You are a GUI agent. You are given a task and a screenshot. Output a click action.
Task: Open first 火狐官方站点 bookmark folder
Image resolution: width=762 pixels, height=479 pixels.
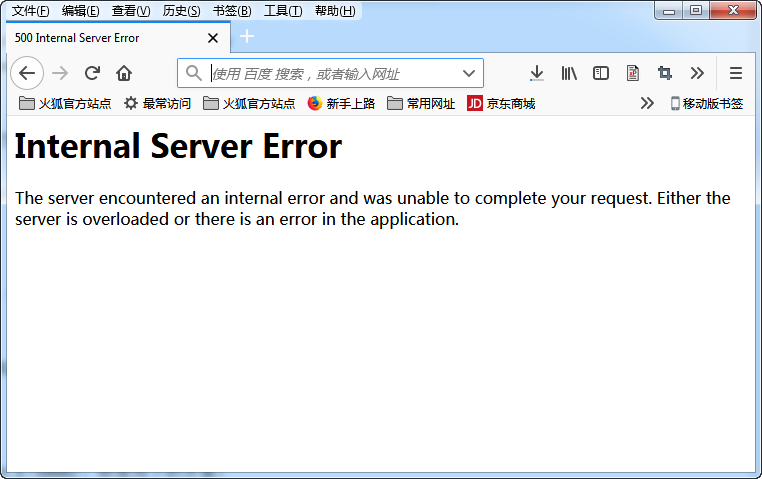(x=65, y=103)
